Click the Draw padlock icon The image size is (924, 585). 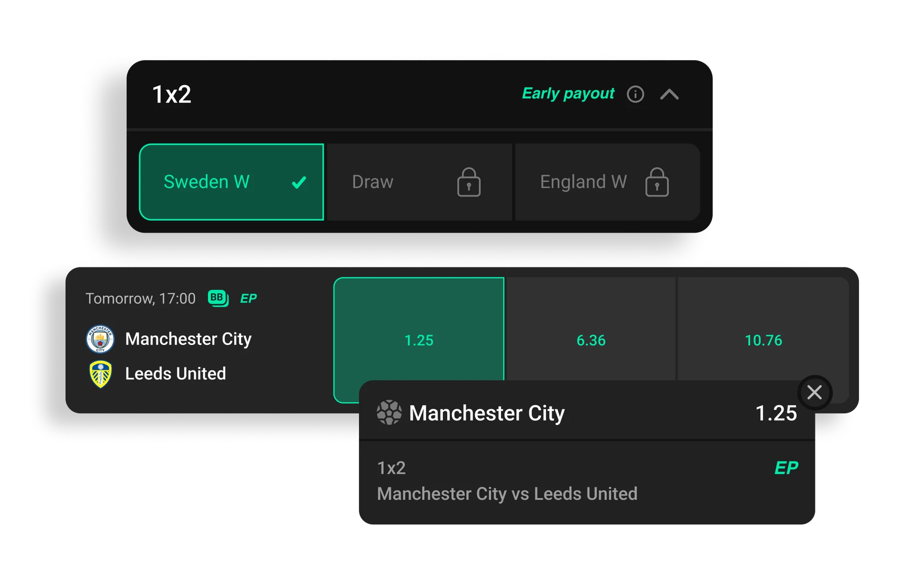pos(468,182)
